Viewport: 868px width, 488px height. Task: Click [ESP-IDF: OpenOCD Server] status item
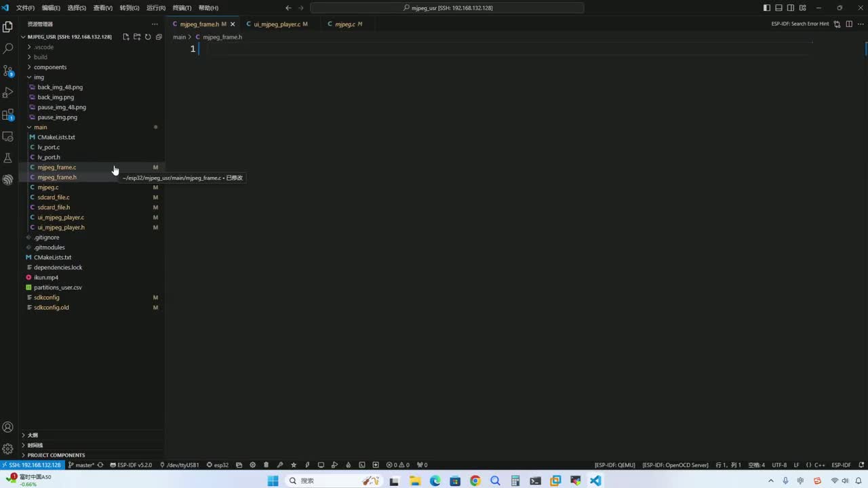tap(675, 465)
